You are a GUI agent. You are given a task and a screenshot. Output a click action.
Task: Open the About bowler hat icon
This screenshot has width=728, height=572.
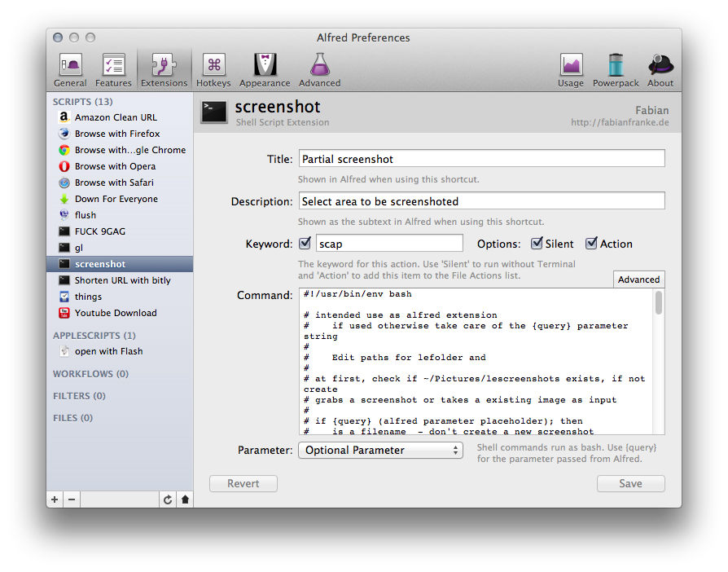660,64
